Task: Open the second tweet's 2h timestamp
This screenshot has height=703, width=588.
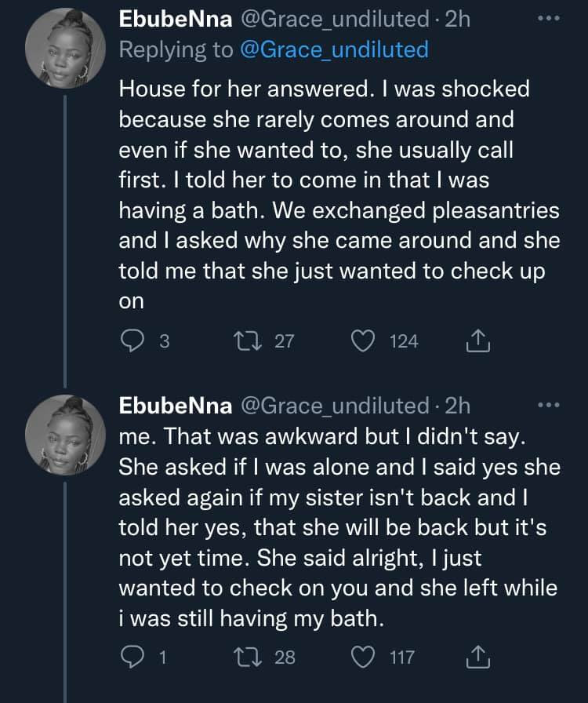Action: (x=457, y=406)
